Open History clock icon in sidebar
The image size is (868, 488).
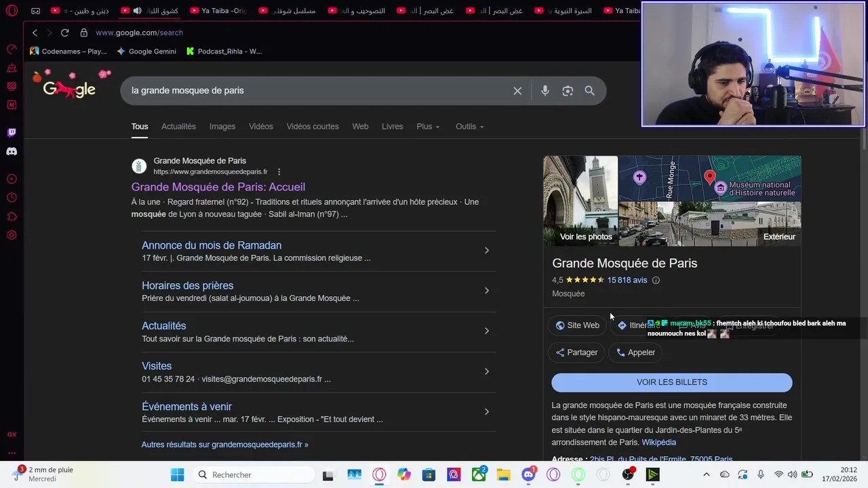click(x=12, y=198)
